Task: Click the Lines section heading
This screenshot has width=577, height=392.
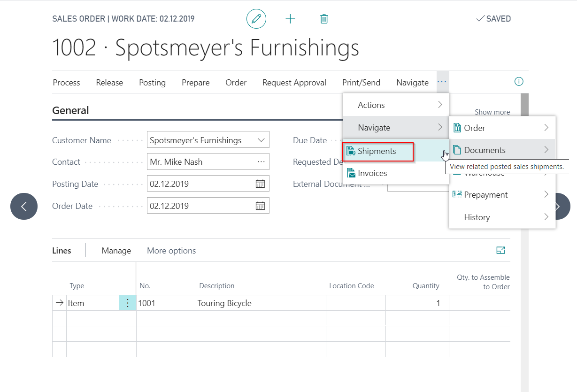Action: (x=62, y=251)
